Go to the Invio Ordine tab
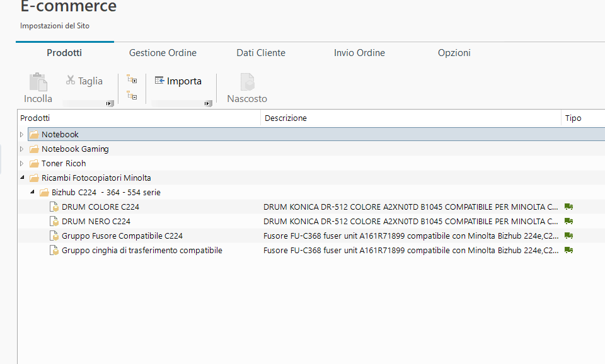This screenshot has height=364, width=605. pyautogui.click(x=359, y=53)
